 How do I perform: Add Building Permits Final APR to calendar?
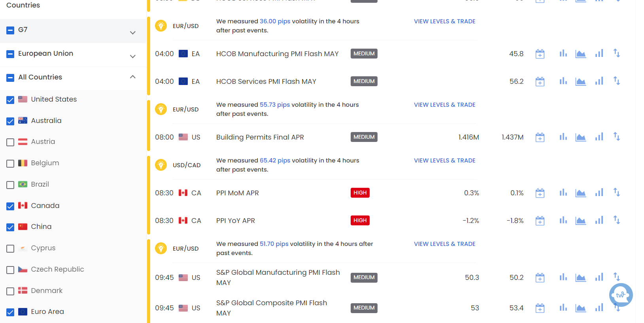point(540,137)
